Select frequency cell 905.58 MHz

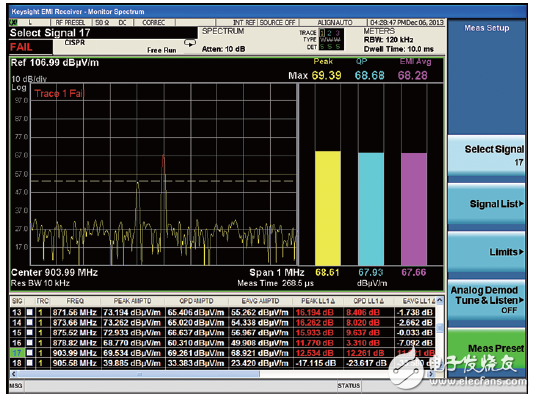(75, 363)
